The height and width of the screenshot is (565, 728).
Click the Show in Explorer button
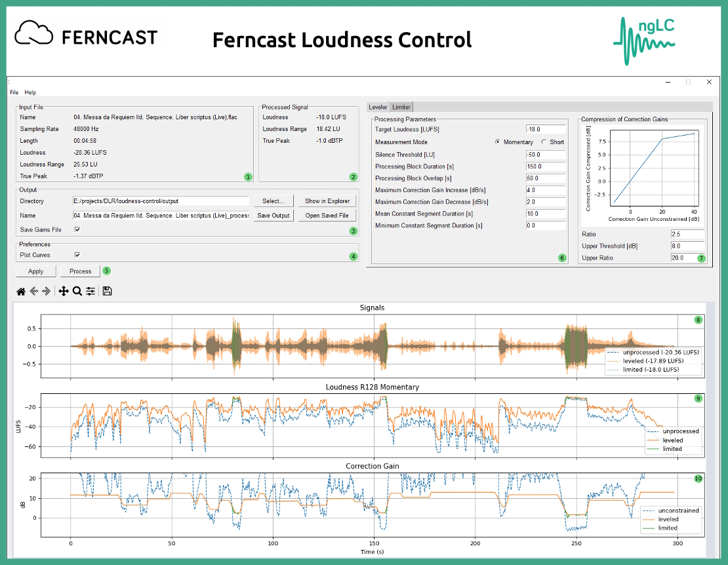tap(327, 201)
